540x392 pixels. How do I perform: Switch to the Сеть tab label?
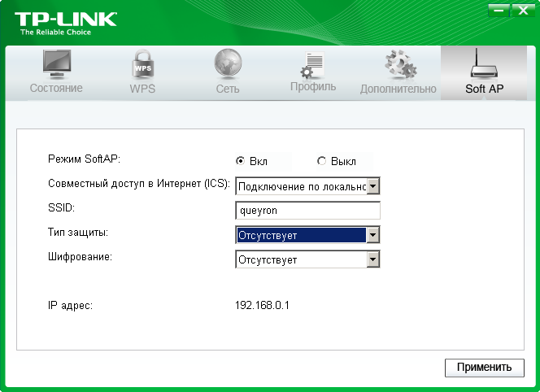228,89
